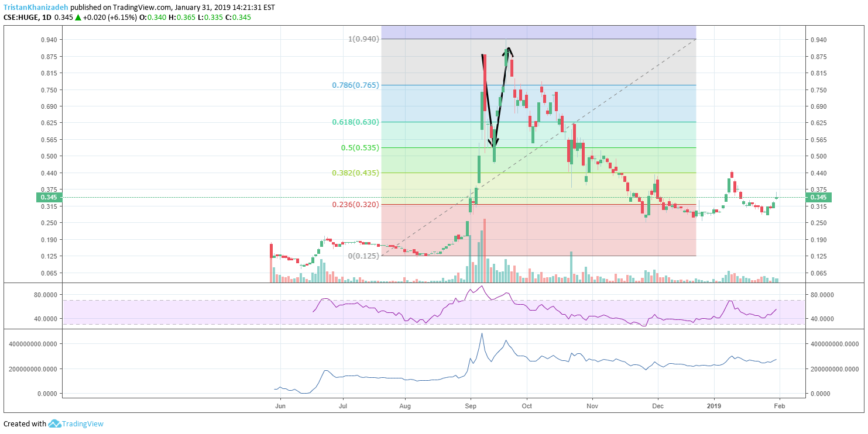Click the green 0.345 price tag on left scale
The image size is (868, 434).
point(50,198)
